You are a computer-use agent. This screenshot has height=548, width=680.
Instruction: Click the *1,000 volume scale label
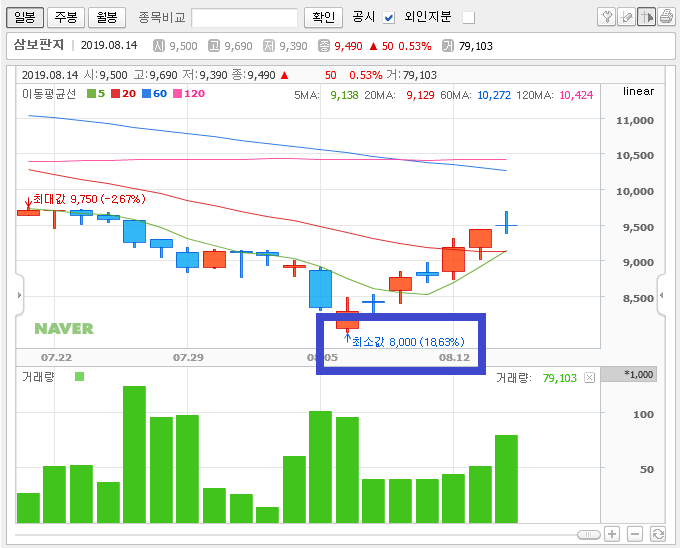638,375
